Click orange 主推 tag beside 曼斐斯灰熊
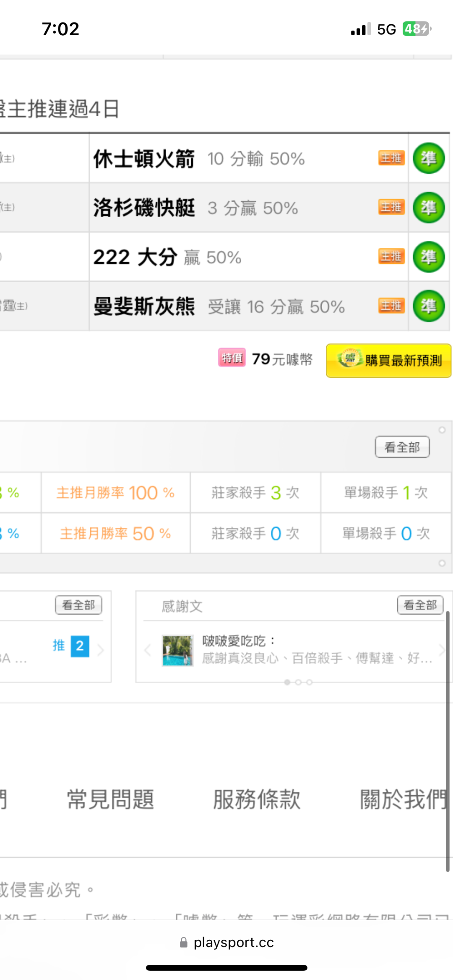Viewport: 453px width, 980px height. [391, 306]
